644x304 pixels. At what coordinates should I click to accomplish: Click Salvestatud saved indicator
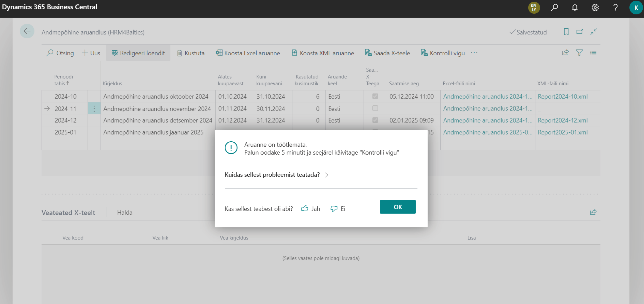click(x=528, y=32)
